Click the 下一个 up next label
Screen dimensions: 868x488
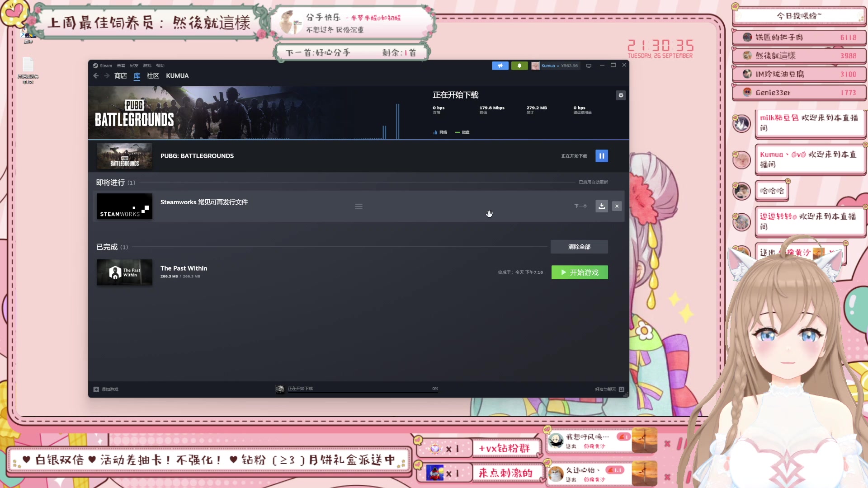[580, 206]
